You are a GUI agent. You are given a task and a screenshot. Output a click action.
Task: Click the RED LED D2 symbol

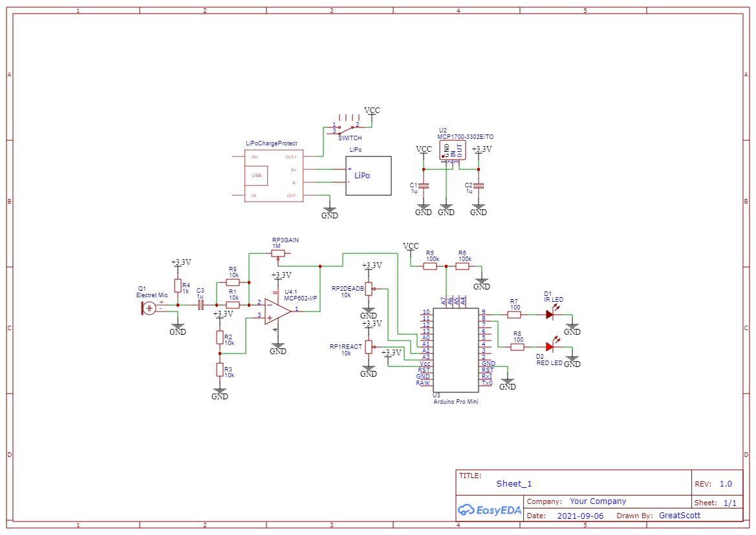coord(548,347)
